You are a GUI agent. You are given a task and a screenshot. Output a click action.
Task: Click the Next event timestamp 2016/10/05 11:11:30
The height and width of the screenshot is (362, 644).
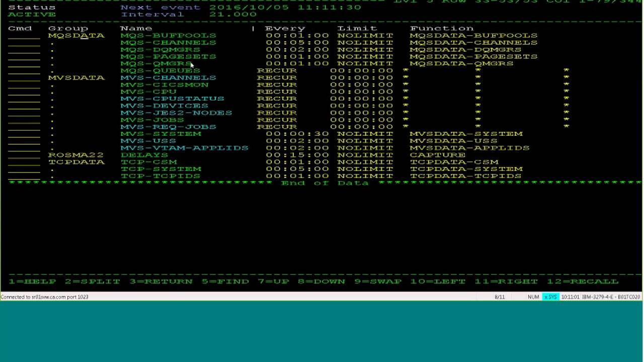(x=285, y=8)
